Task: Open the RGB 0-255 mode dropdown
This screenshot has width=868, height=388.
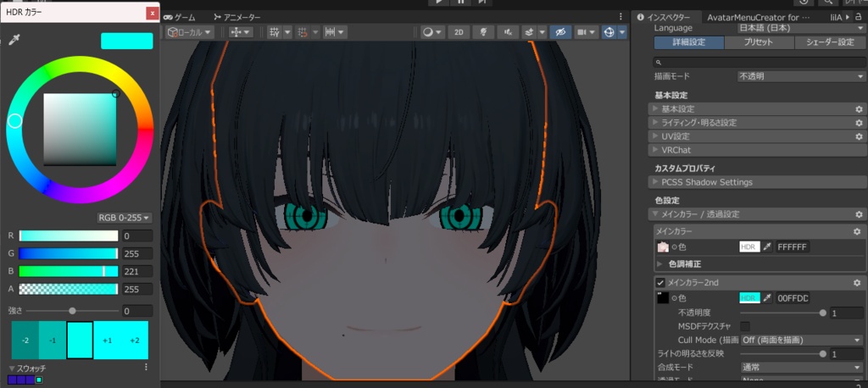Action: click(125, 218)
